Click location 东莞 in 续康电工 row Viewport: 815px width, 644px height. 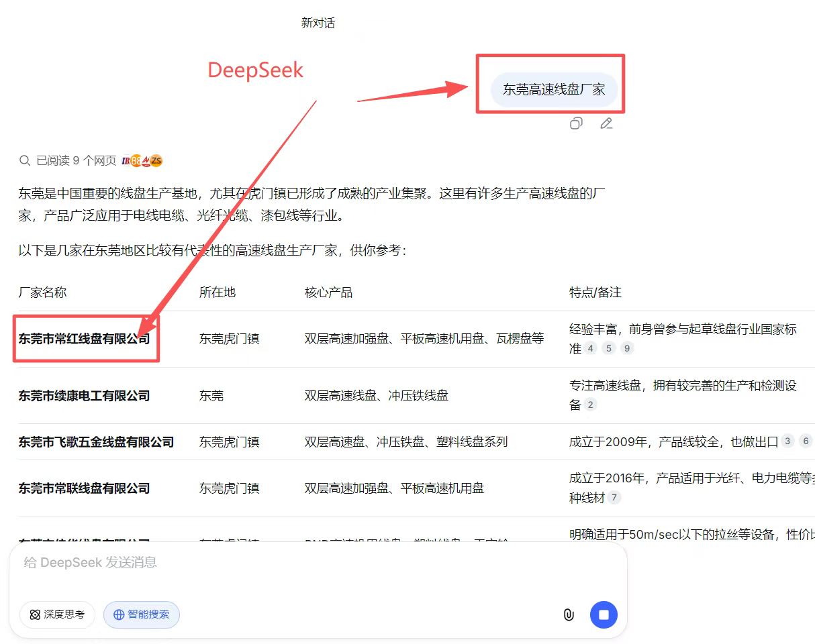(x=211, y=396)
